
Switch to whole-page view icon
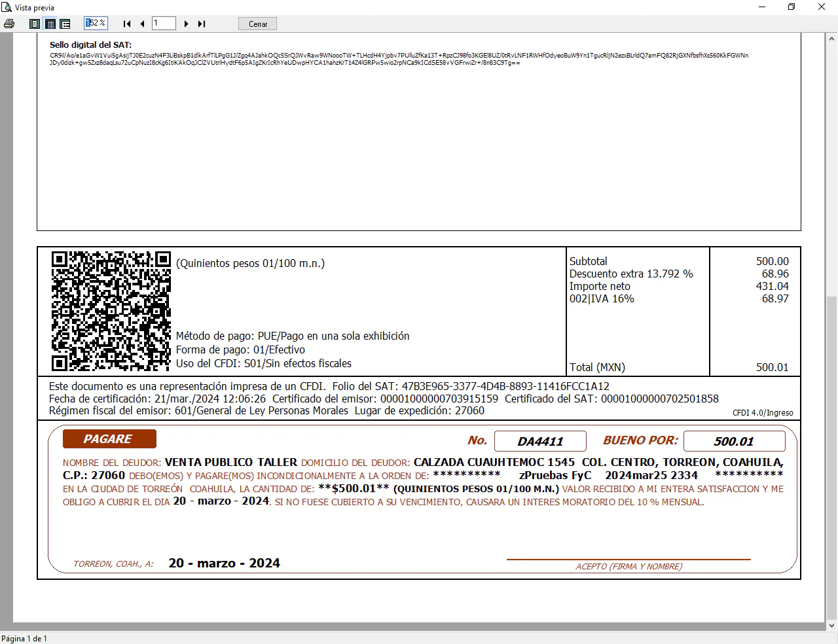point(35,24)
